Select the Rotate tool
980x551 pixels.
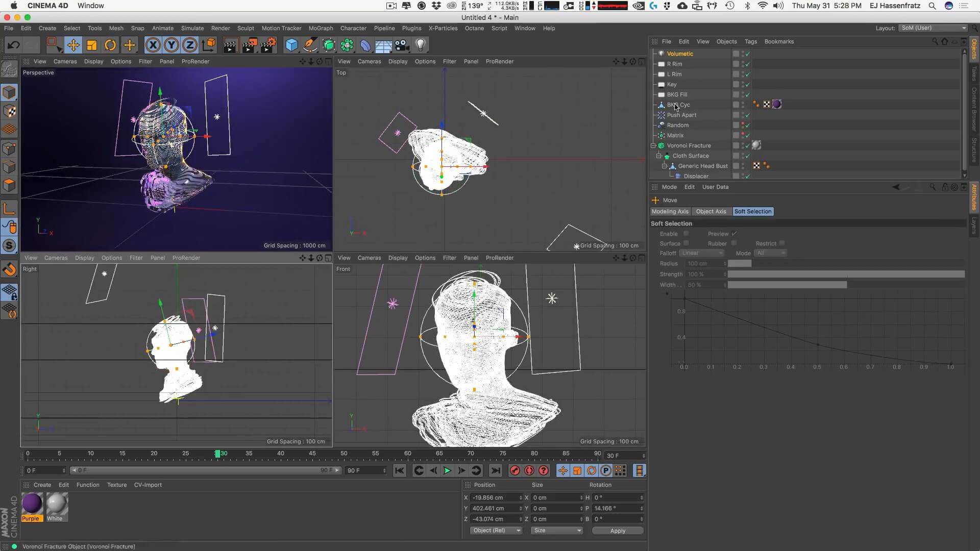110,45
